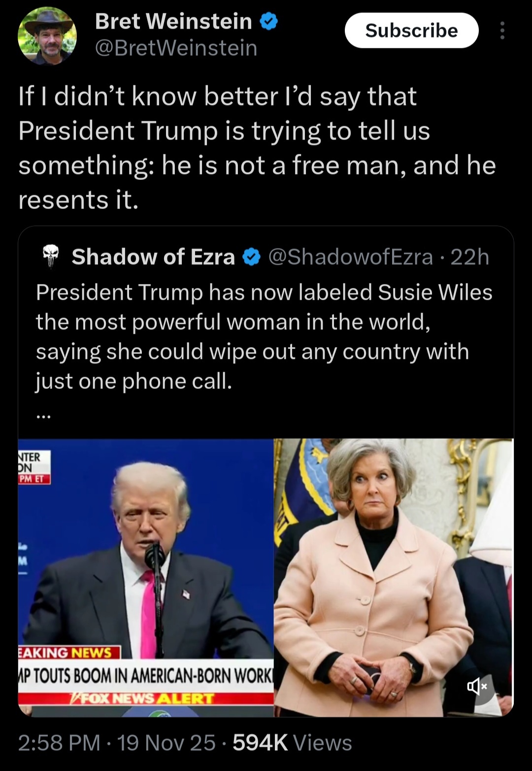Open the @BretWeinstein handle link

coord(176,48)
